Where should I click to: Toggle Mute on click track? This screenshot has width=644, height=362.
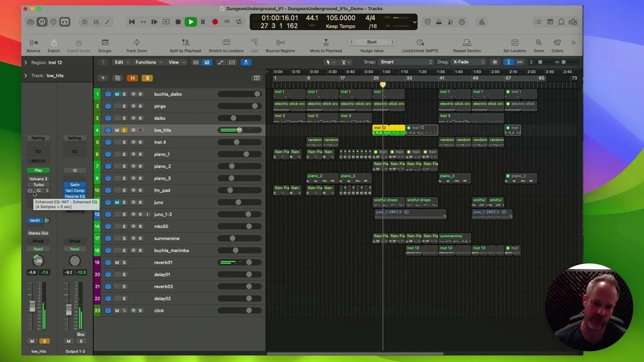coord(117,310)
